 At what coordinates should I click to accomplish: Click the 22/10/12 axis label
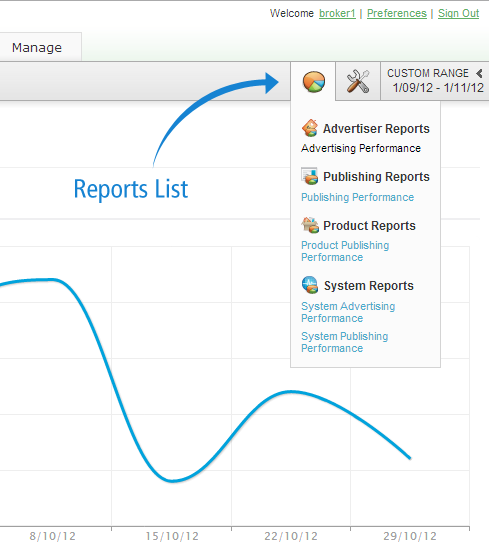[291, 536]
